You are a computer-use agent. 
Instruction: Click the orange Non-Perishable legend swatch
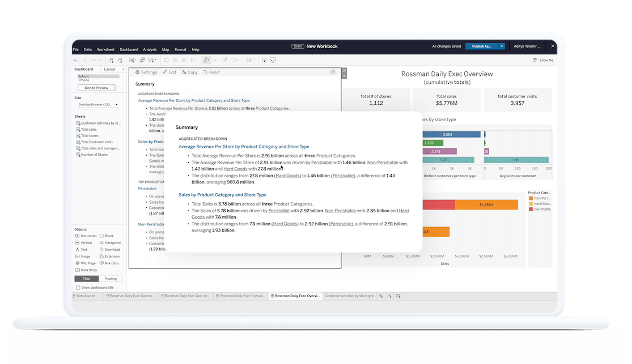(531, 198)
